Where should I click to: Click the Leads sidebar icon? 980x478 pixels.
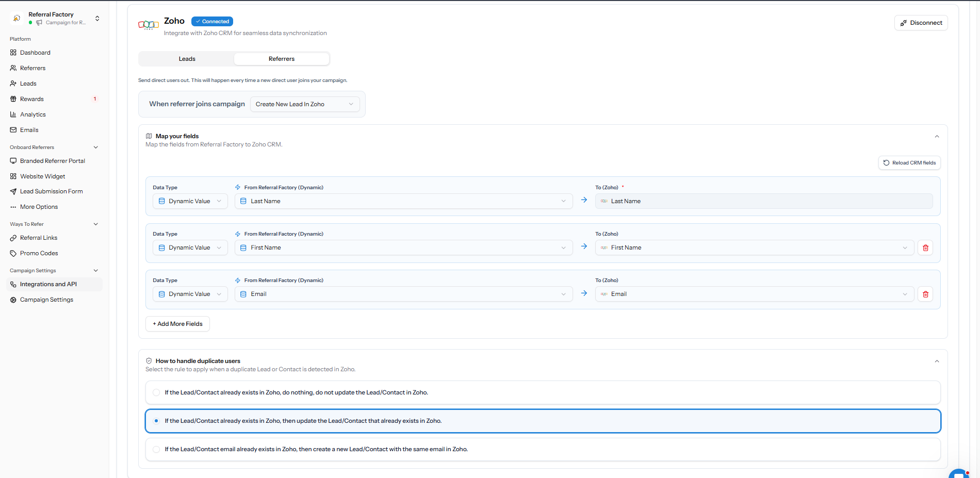[13, 84]
